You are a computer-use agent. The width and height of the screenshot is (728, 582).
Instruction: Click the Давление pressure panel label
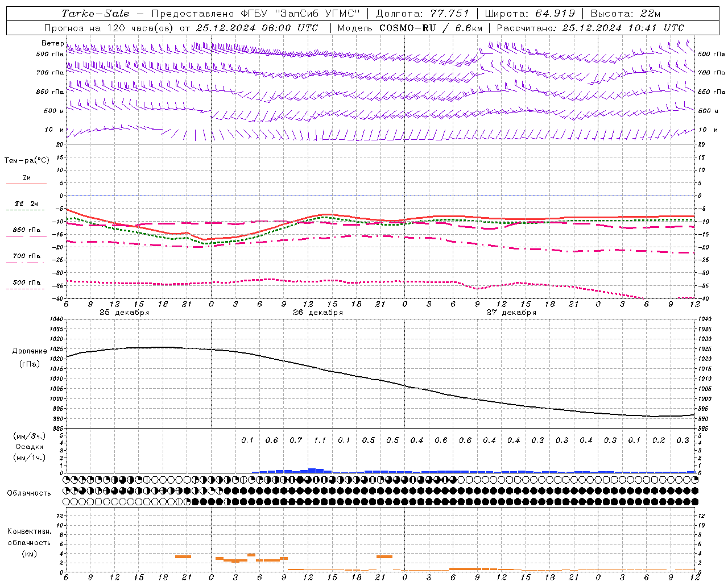[x=30, y=351]
